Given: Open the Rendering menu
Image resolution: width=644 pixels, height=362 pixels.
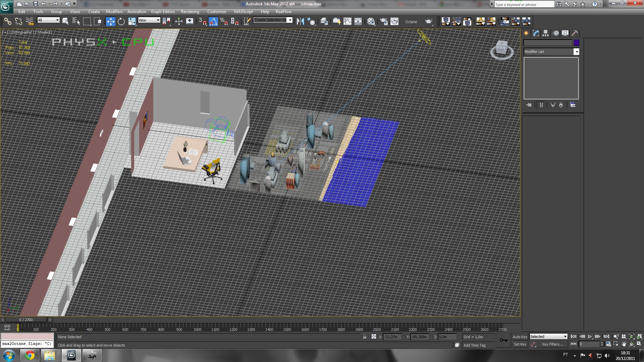Looking at the screenshot, I should click(190, 12).
